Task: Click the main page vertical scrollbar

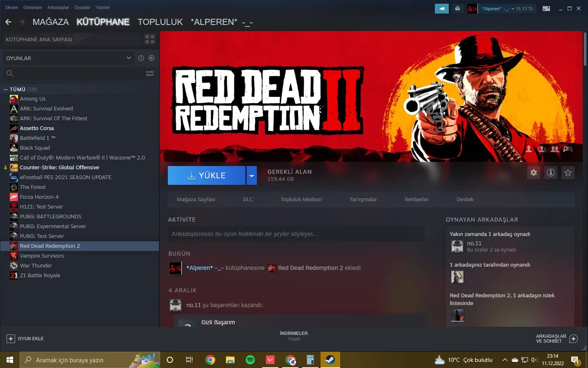Action: pyautogui.click(x=585, y=49)
